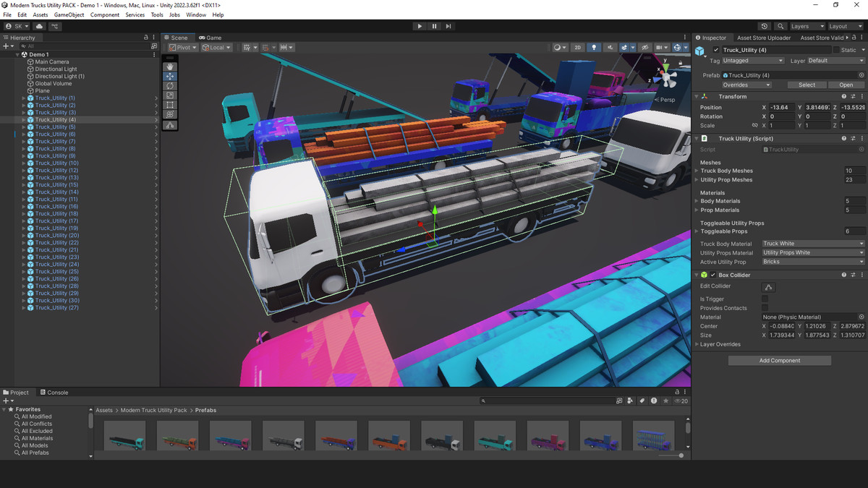The width and height of the screenshot is (868, 488).
Task: Open the Active Utility Prop dropdown
Action: tap(813, 262)
